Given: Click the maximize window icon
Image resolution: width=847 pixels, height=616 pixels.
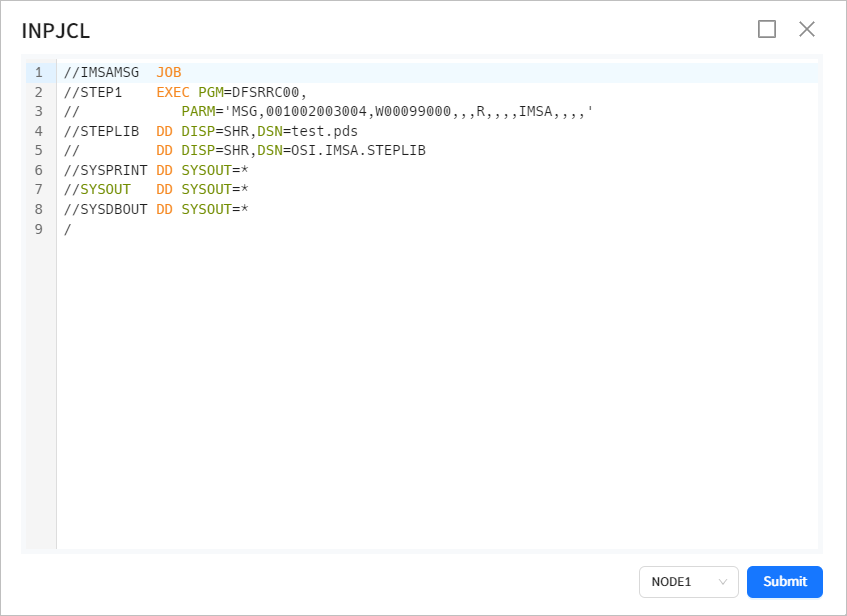Looking at the screenshot, I should tap(767, 29).
